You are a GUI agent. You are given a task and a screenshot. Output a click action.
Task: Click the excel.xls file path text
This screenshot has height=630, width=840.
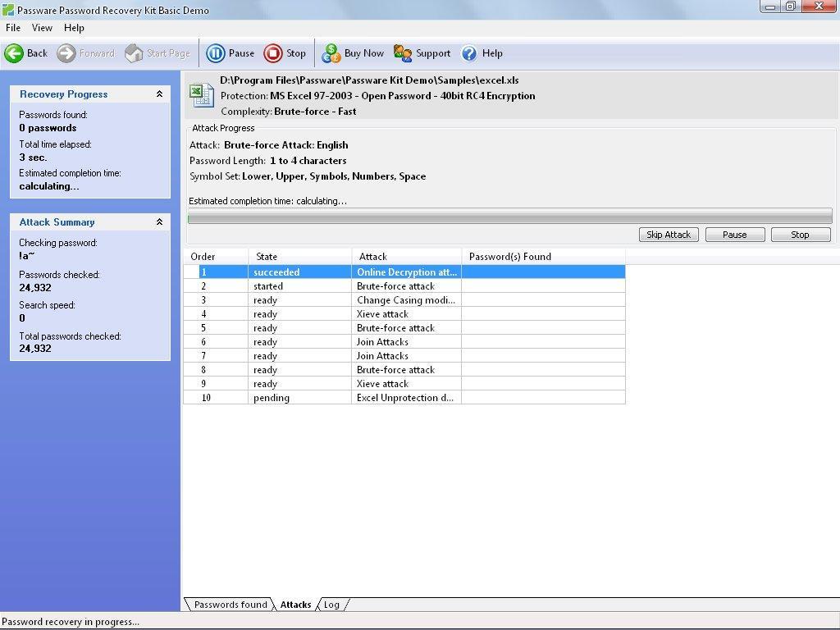tap(369, 80)
